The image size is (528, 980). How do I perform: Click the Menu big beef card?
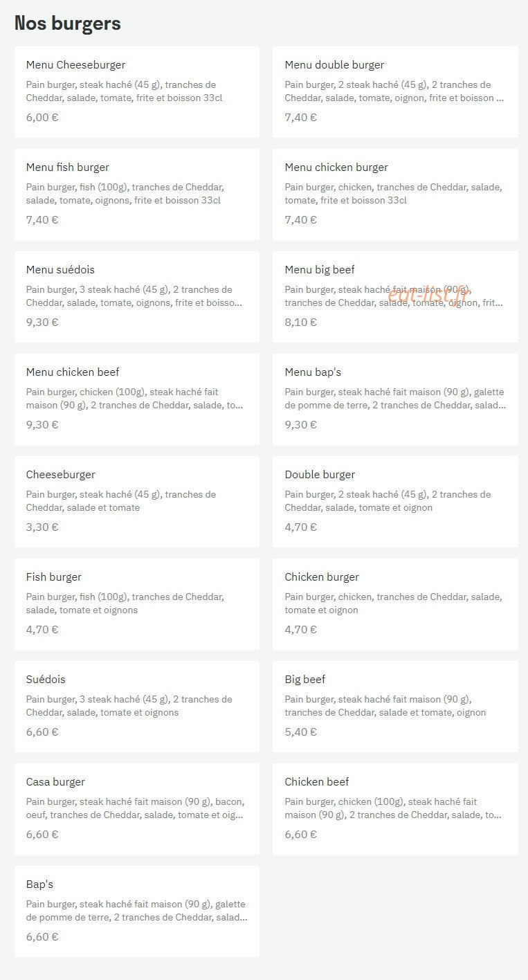[395, 297]
